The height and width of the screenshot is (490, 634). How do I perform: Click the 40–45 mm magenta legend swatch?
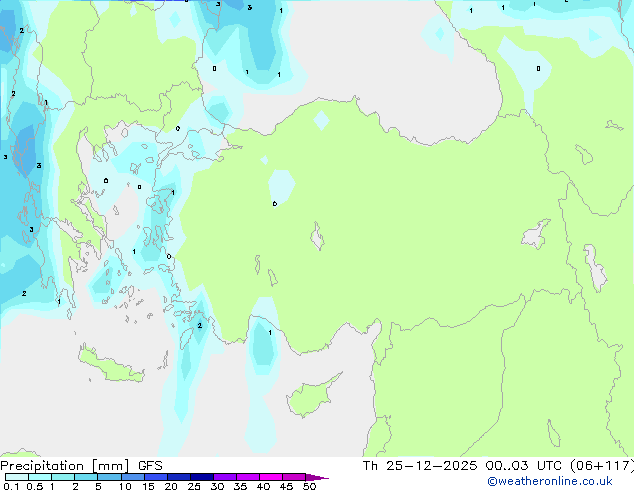tap(271, 477)
